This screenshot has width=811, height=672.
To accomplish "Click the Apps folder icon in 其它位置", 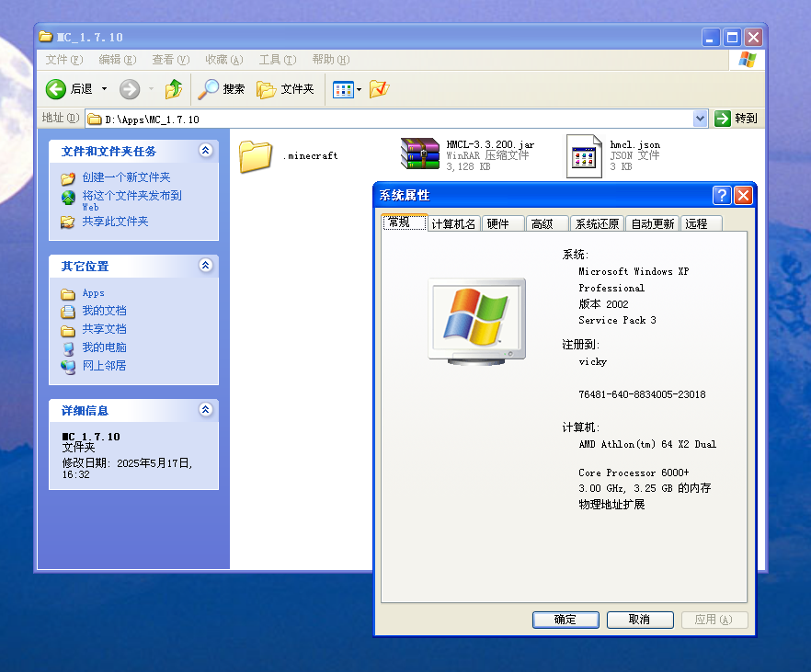I will [68, 294].
